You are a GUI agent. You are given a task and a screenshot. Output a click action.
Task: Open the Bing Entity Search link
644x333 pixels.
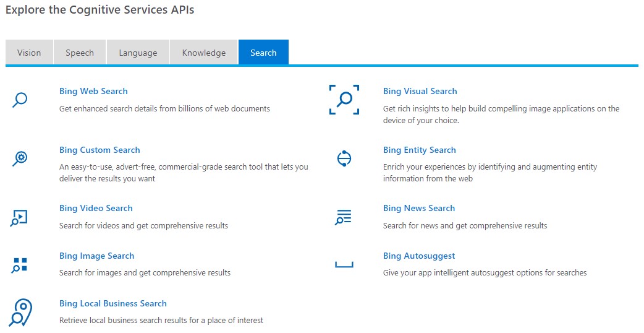(x=419, y=150)
